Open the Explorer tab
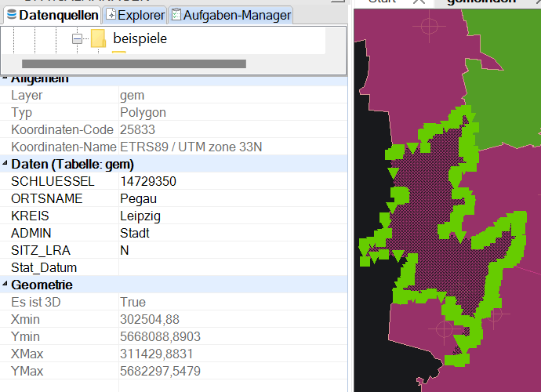 [135, 15]
